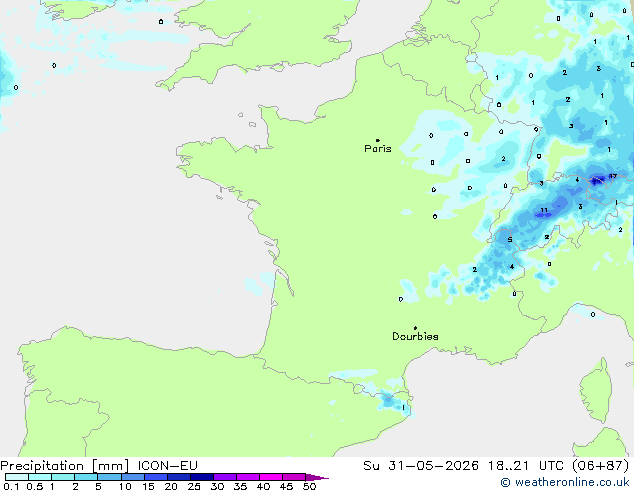
Task: Pick the 0.1 mm palest legend swatch
Action: pos(17,477)
